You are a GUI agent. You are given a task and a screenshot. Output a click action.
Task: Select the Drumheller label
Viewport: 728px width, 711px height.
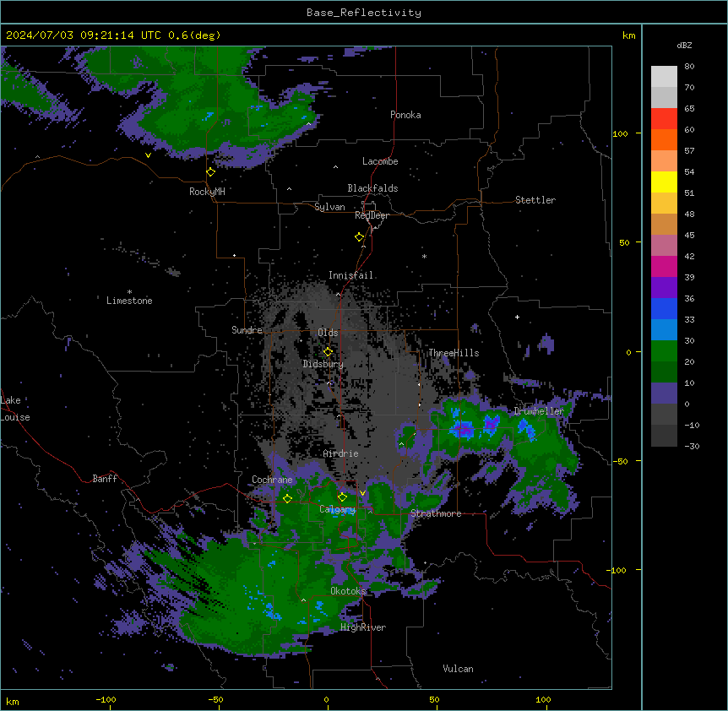(x=539, y=411)
